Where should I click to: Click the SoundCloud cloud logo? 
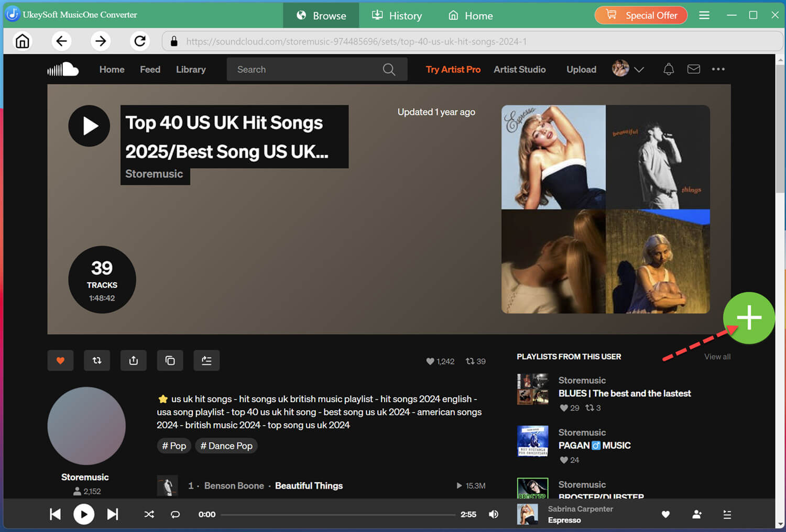63,69
